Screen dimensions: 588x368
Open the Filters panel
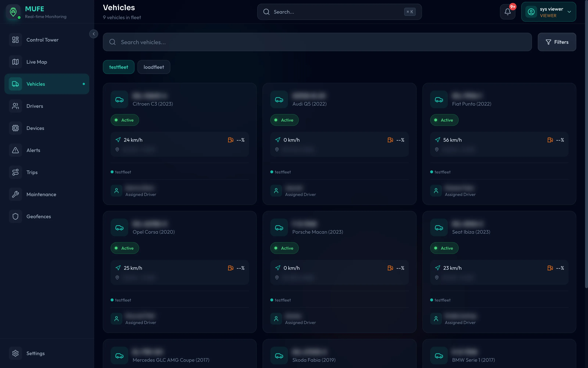557,42
